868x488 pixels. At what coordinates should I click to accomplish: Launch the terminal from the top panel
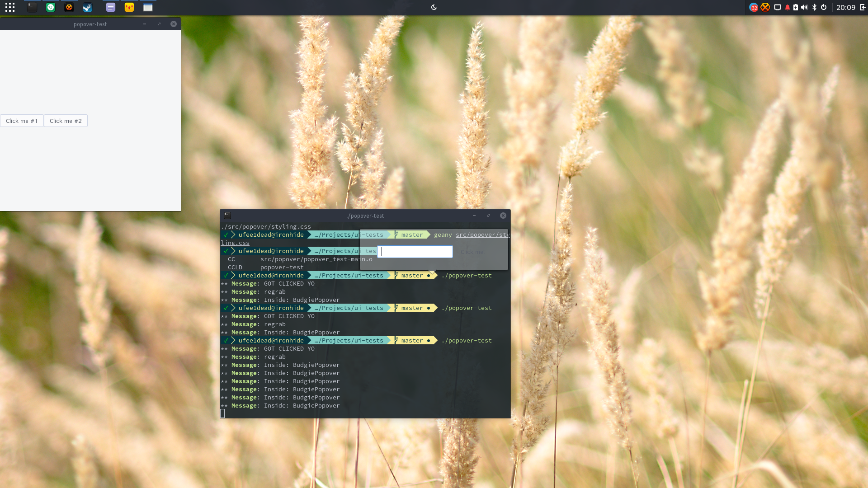coord(32,7)
